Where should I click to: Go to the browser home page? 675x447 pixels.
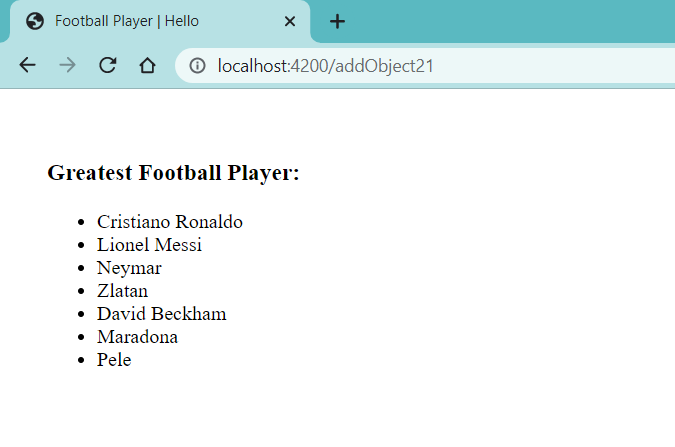pyautogui.click(x=147, y=66)
